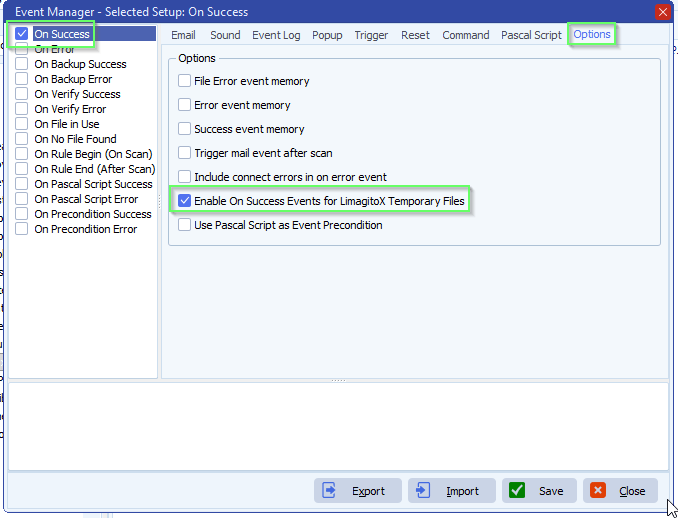Click the horizontal splitter above the text area

tap(338, 380)
